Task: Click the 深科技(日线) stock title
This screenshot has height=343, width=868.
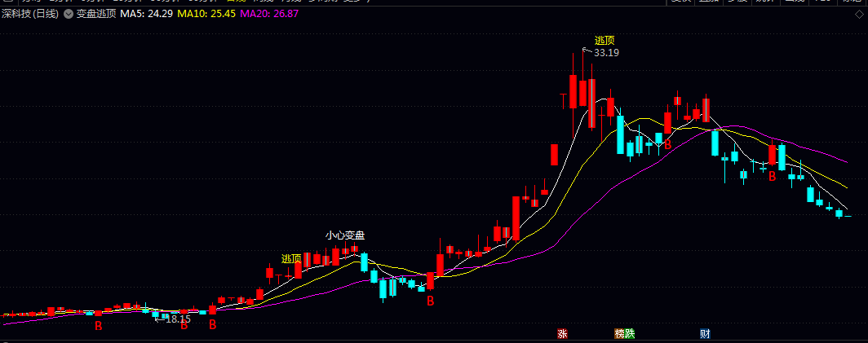Action: point(30,14)
